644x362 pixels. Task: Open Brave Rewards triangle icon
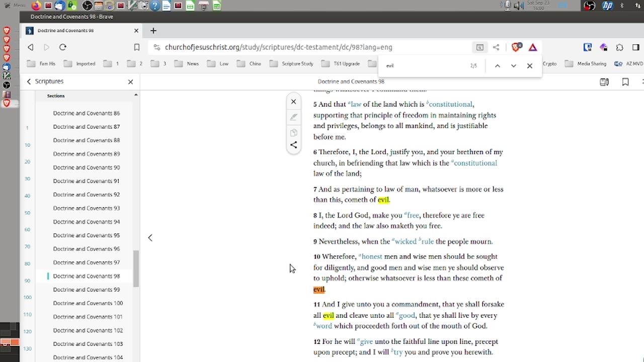533,47
